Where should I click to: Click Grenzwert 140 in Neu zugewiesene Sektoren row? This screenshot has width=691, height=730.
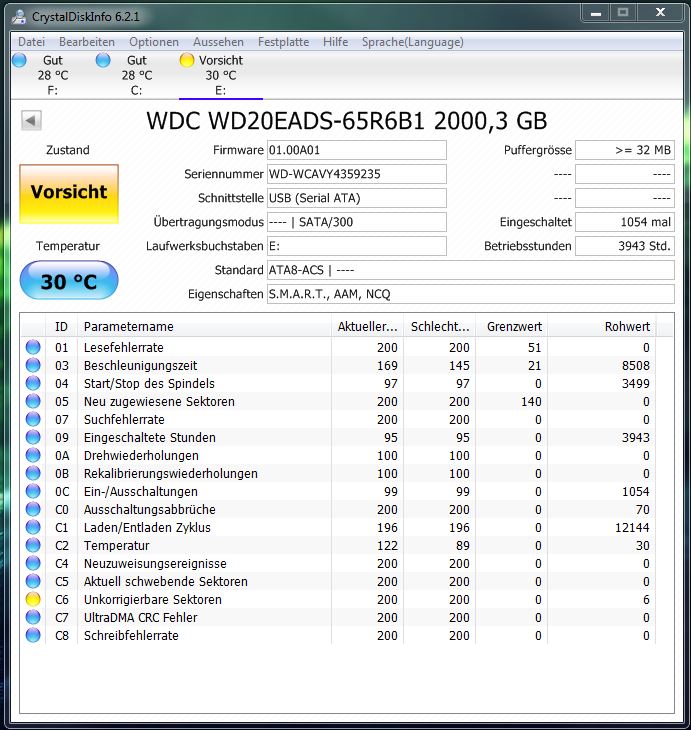[x=531, y=401]
